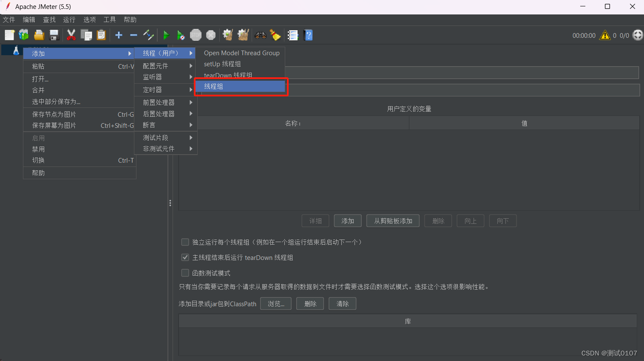This screenshot has height=361, width=644.
Task: Click the 名称 column header
Action: (294, 123)
